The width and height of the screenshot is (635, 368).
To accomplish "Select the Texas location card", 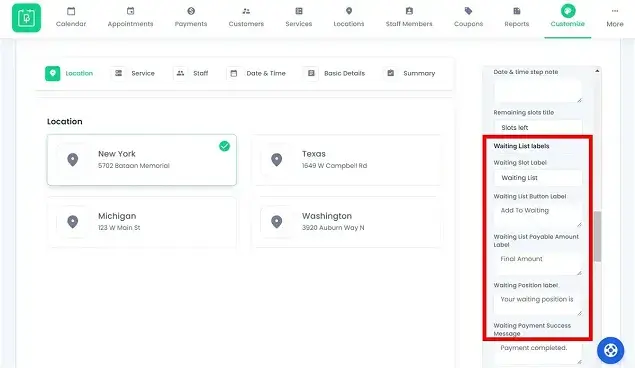I will (x=346, y=160).
